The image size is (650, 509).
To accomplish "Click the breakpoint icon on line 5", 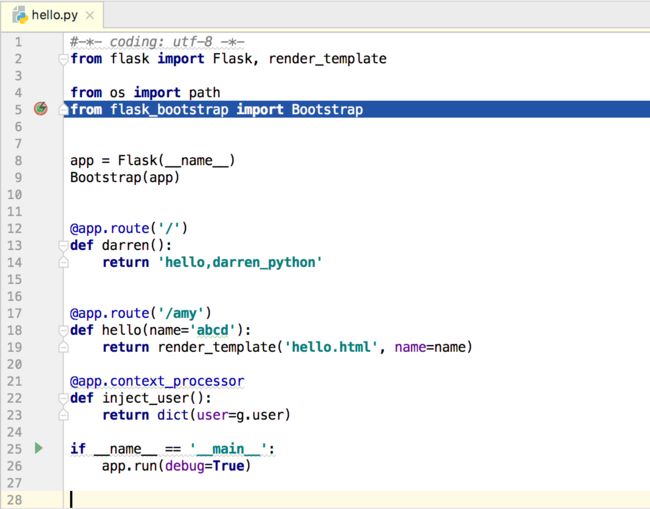I will [x=41, y=109].
